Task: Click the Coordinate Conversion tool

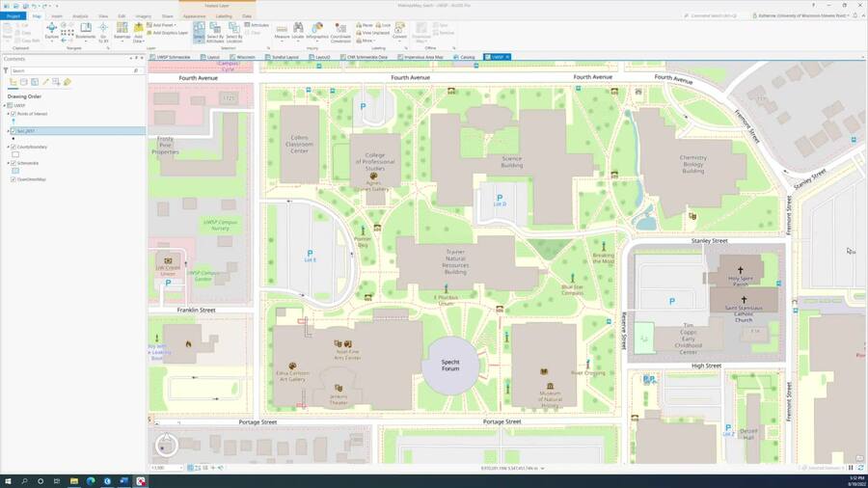Action: (340, 31)
